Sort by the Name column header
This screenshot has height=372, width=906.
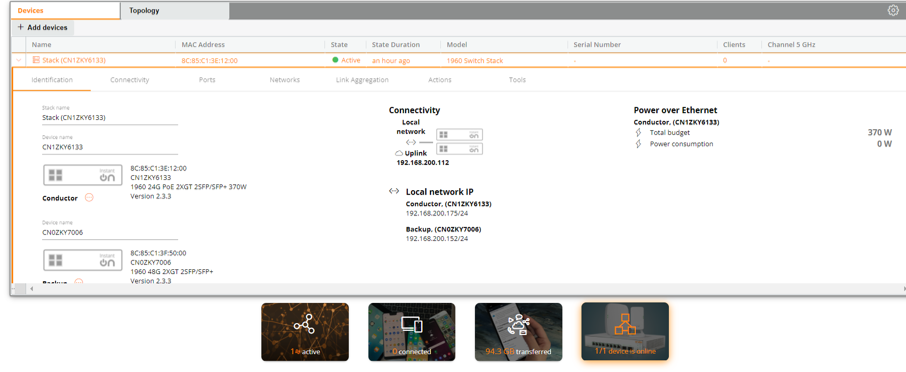click(x=42, y=44)
